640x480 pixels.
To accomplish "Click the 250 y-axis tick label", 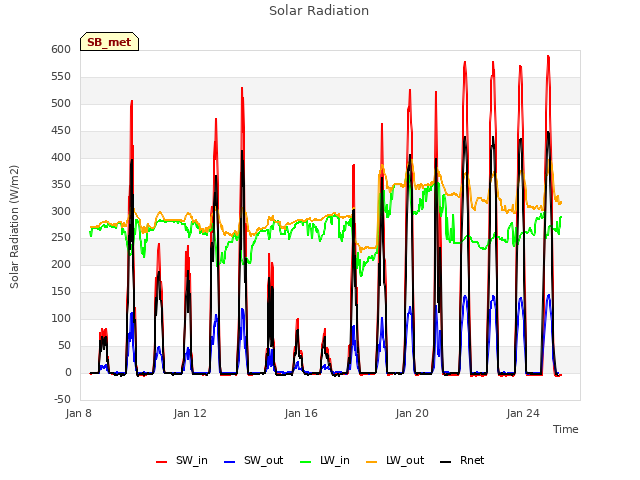I will [61, 238].
